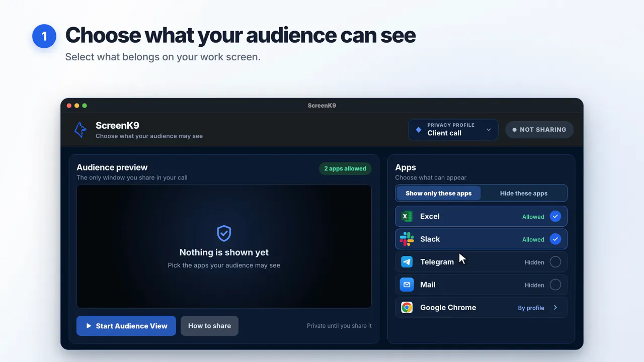Enable the Mail circle checkbox
This screenshot has width=644, height=362.
pyautogui.click(x=555, y=285)
